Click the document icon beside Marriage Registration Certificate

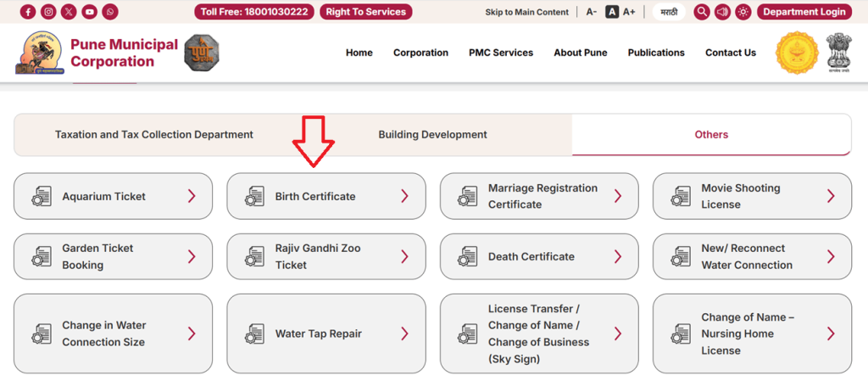pyautogui.click(x=468, y=196)
